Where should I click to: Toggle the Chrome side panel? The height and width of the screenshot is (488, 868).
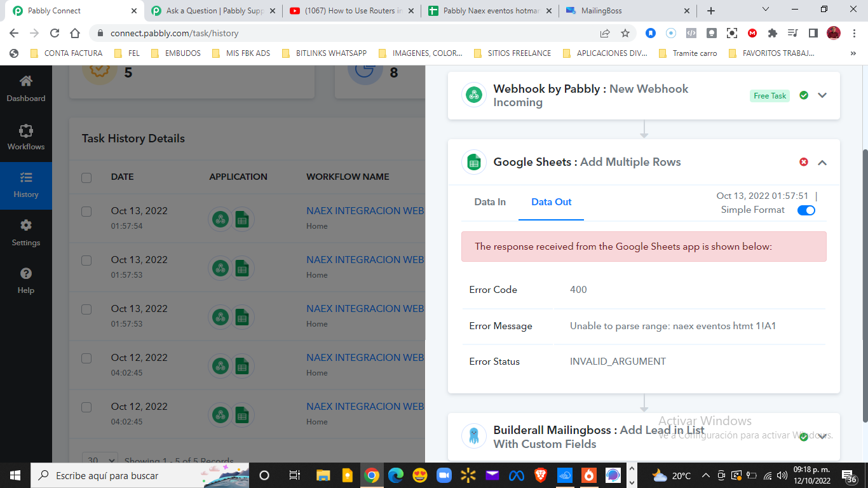click(813, 33)
